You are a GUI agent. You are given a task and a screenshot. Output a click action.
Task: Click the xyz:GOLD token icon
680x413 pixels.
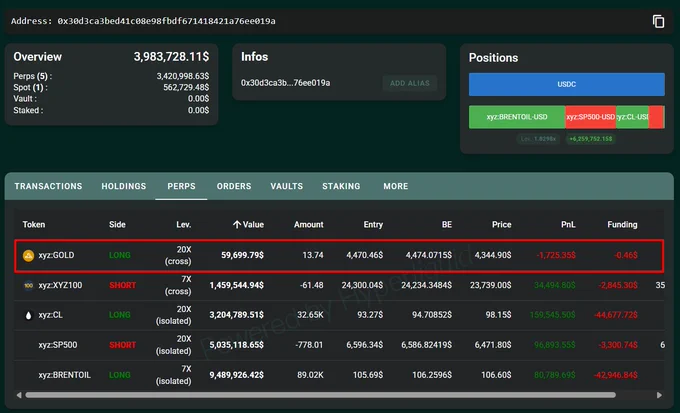pyautogui.click(x=28, y=256)
